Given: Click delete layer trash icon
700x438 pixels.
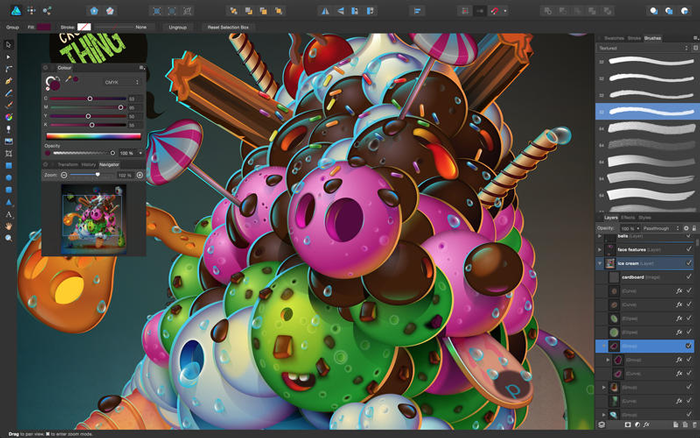Looking at the screenshot, I should coord(694,425).
